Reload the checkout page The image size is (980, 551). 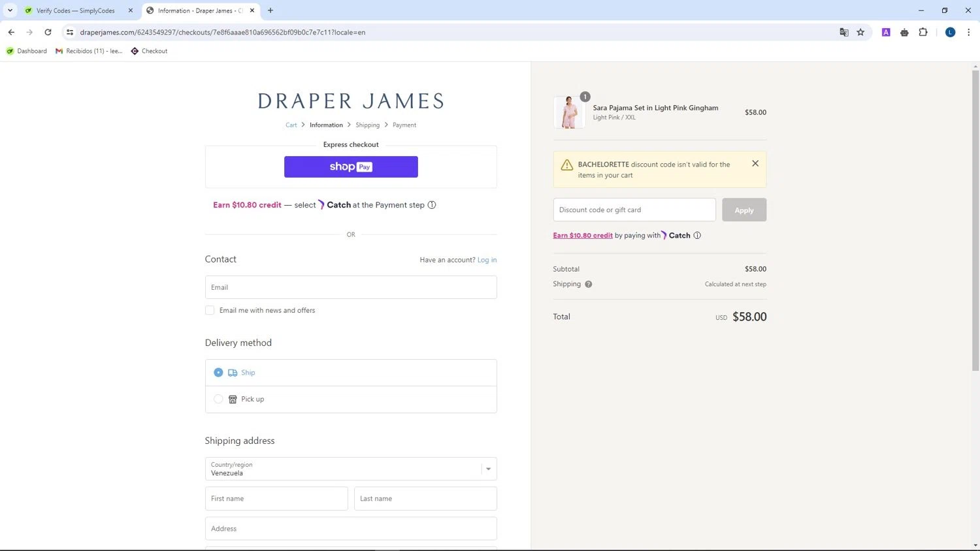[48, 32]
